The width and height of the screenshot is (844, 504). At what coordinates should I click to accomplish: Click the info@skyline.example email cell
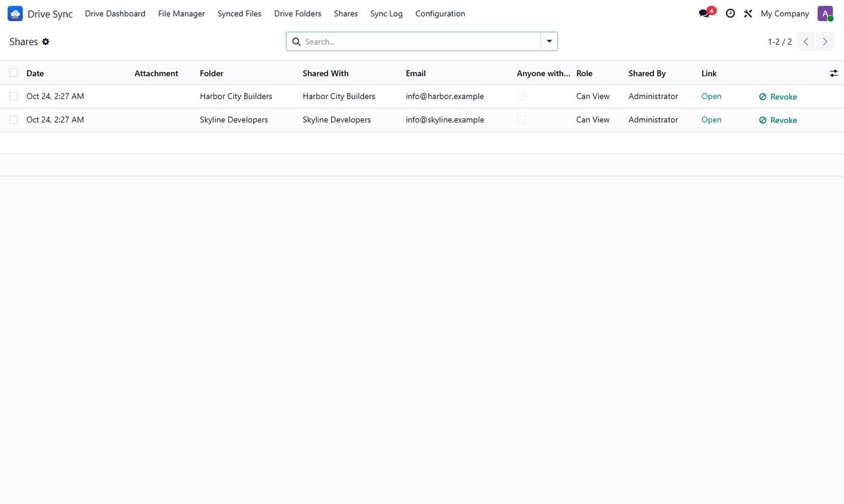click(x=445, y=119)
